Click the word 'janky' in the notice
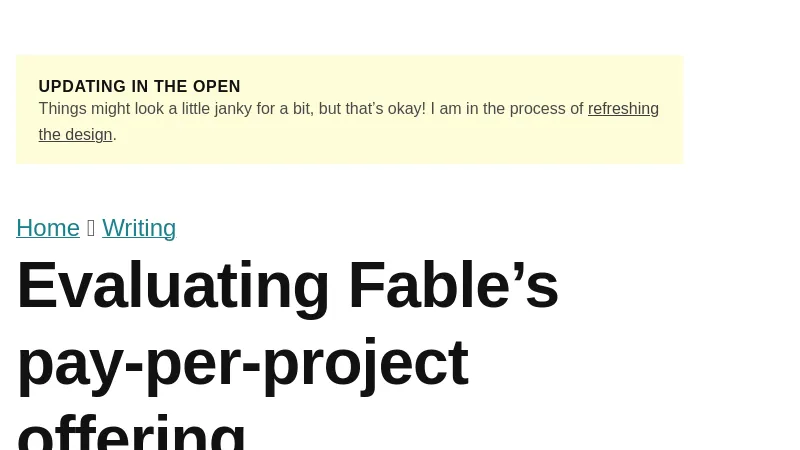 pos(231,109)
